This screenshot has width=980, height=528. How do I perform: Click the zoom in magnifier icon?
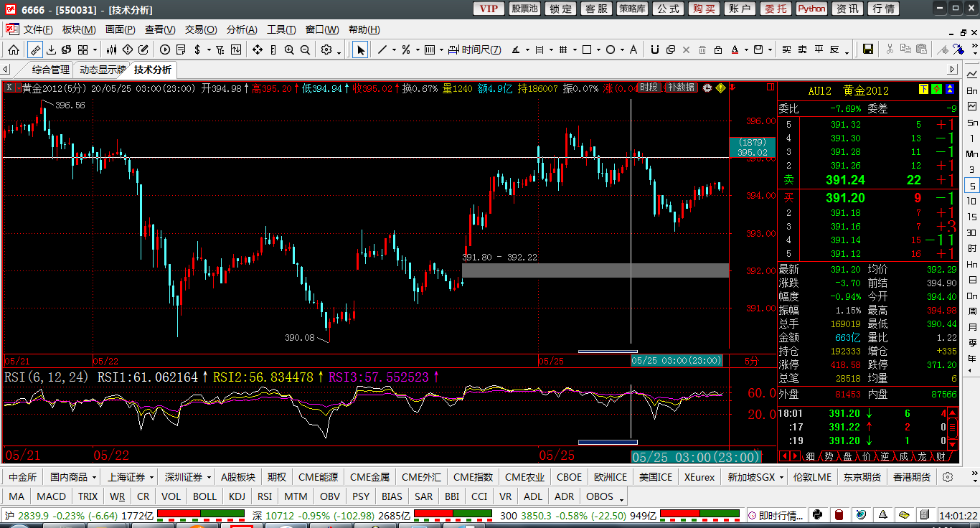289,49
